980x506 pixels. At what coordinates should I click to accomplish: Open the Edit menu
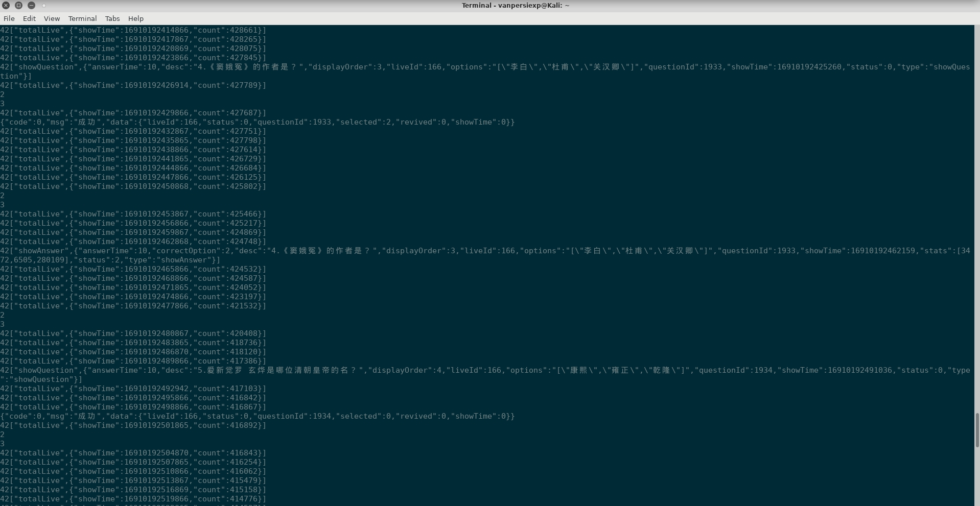pyautogui.click(x=29, y=18)
